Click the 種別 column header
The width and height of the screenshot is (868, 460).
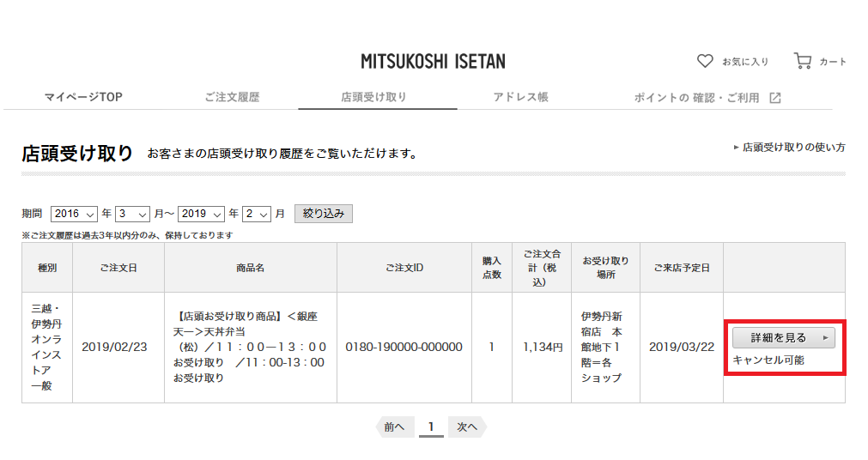point(47,268)
